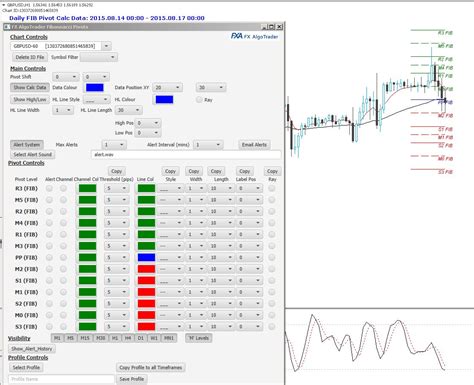This screenshot has width=474, height=385.
Task: Toggle Ray radio for S3 (FIB) row
Action: pos(272,327)
